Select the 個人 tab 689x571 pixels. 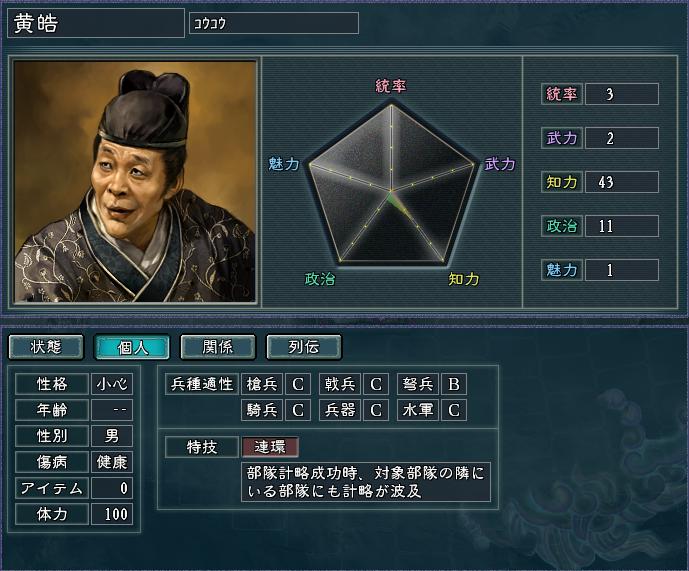(x=132, y=347)
